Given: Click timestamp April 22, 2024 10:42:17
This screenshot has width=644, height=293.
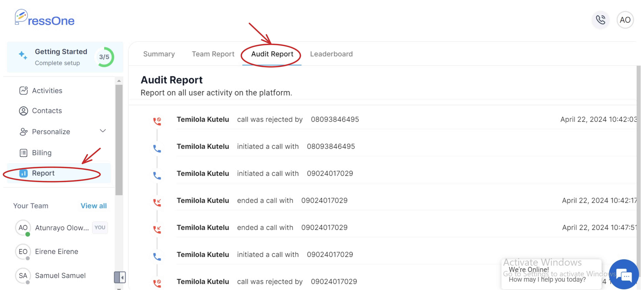Looking at the screenshot, I should coord(599,200).
